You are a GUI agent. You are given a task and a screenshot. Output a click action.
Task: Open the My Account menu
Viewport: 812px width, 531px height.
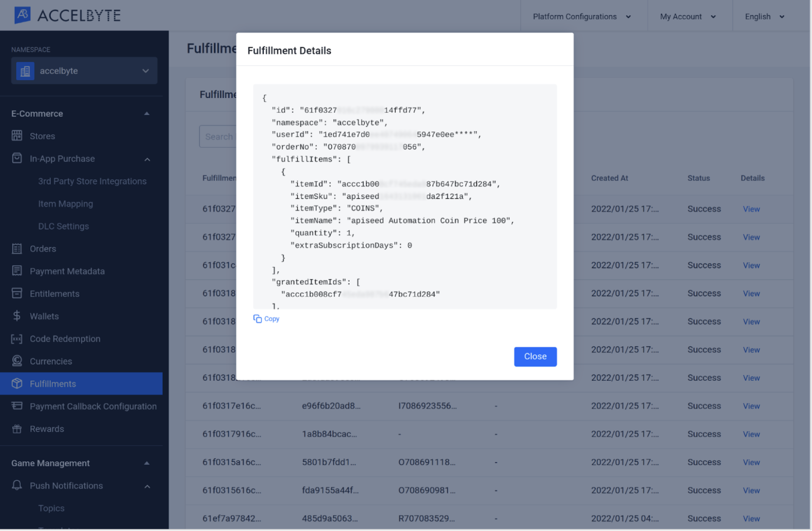pos(687,16)
